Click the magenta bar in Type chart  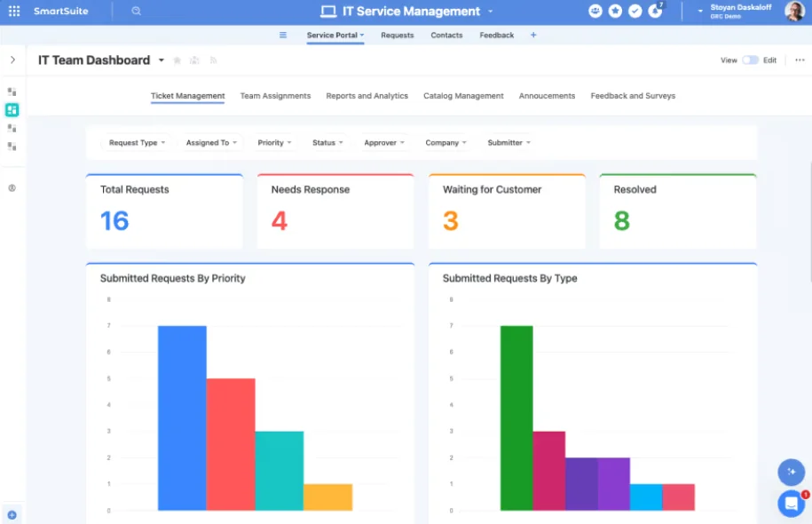pos(549,471)
